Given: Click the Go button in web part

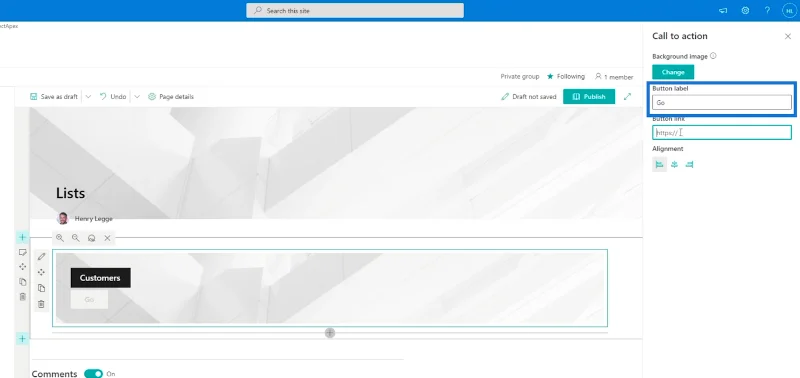Looking at the screenshot, I should coord(89,299).
